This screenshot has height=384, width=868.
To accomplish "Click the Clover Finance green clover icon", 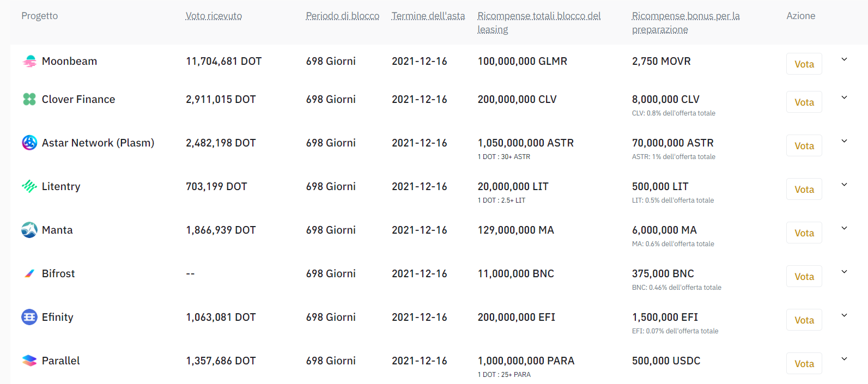I will pos(29,99).
